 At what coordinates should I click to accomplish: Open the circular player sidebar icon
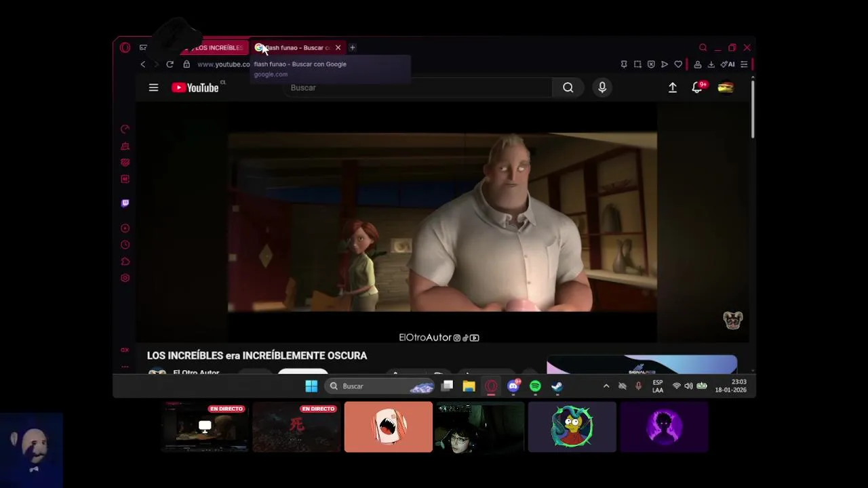pos(125,228)
